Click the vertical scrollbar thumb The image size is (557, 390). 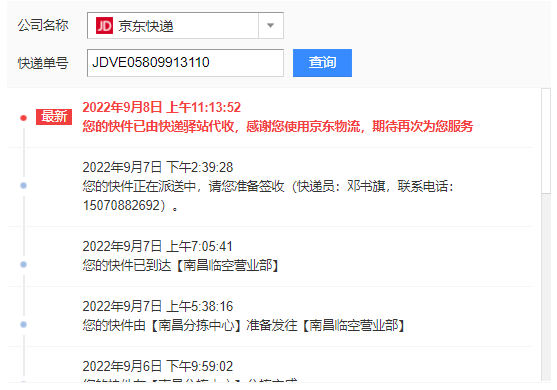tap(546, 141)
